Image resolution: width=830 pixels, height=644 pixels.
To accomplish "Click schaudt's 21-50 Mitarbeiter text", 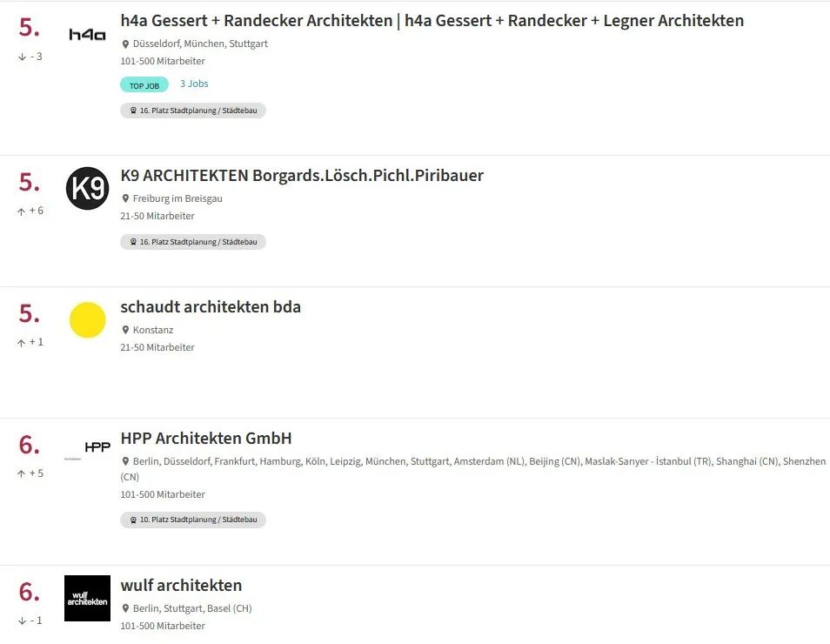I will point(157,347).
